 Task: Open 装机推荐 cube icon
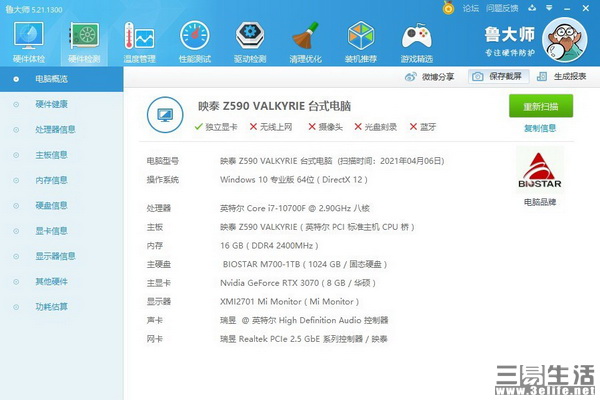[360, 42]
